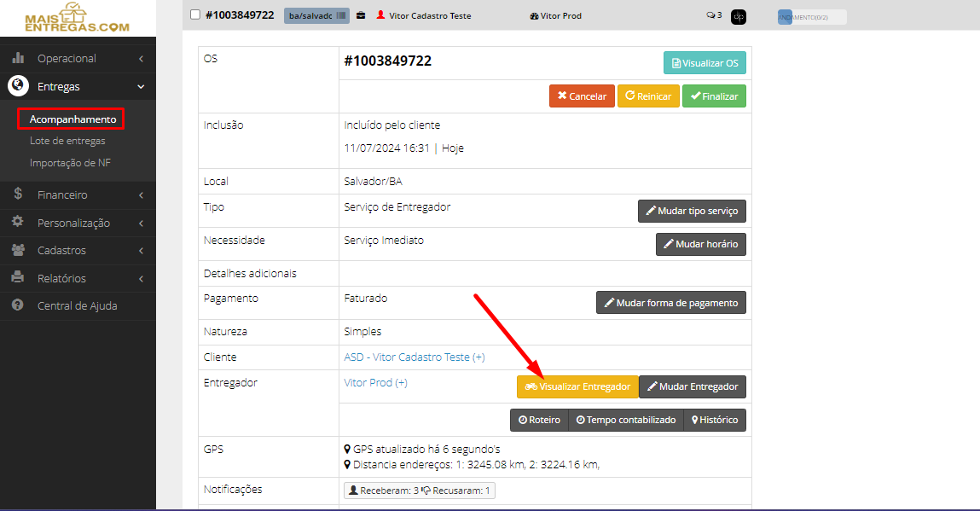Click order number #1003849722 in header row
980x511 pixels.
click(x=240, y=15)
